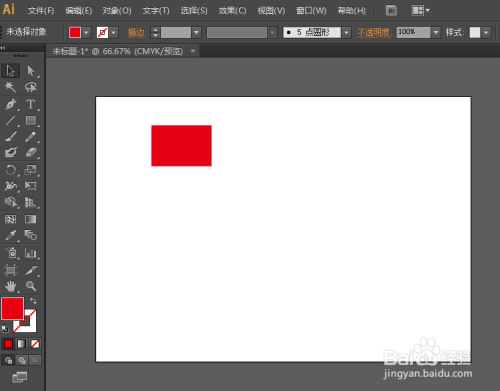Choose the Mesh tool
The height and width of the screenshot is (391, 500).
(x=10, y=219)
